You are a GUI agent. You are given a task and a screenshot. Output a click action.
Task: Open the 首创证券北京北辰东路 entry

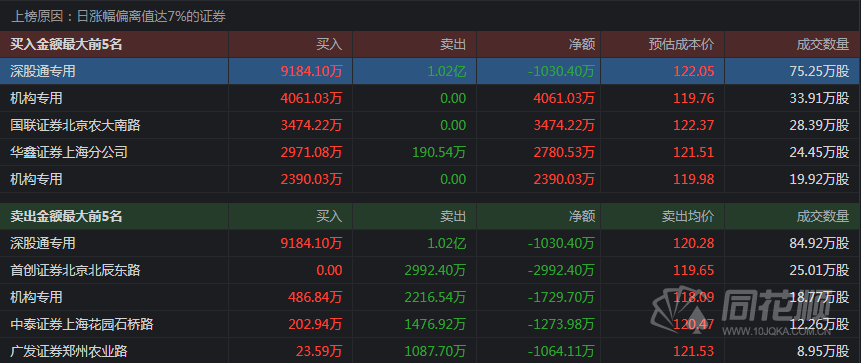[75, 270]
